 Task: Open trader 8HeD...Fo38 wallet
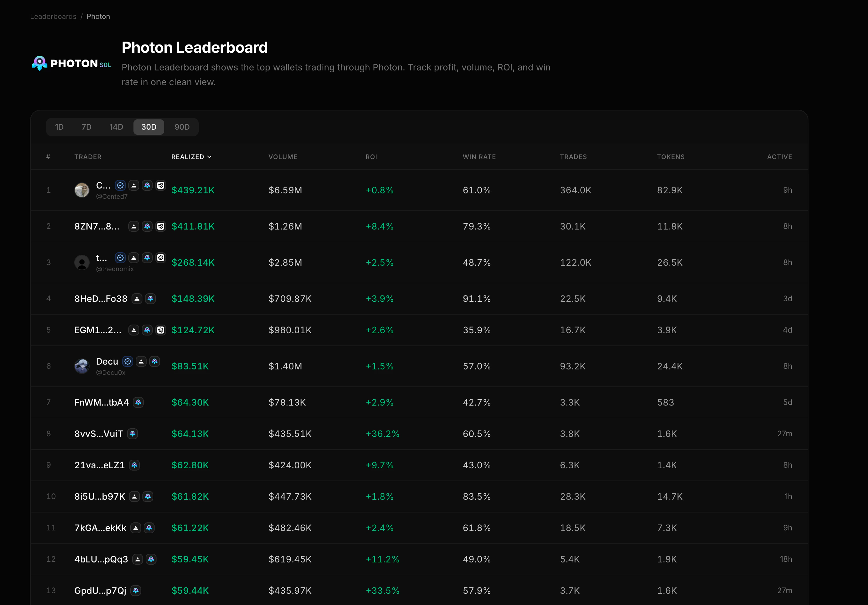point(101,299)
